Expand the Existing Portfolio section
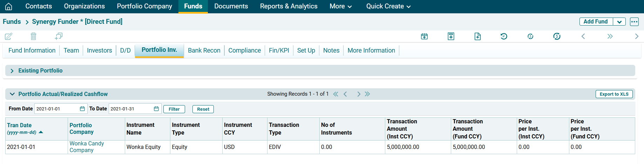This screenshot has height=164, width=644. 12,71
